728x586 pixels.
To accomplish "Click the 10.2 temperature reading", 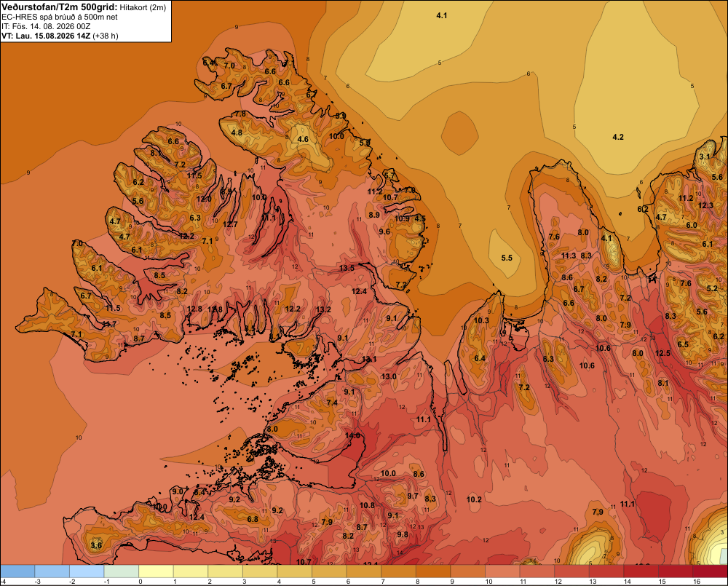I will [474, 499].
